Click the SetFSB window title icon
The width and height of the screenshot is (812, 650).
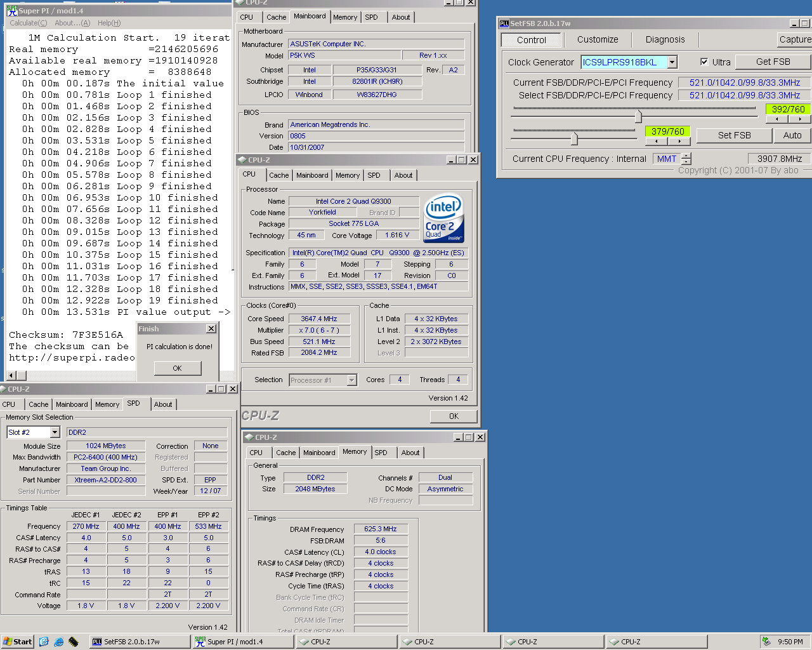504,23
